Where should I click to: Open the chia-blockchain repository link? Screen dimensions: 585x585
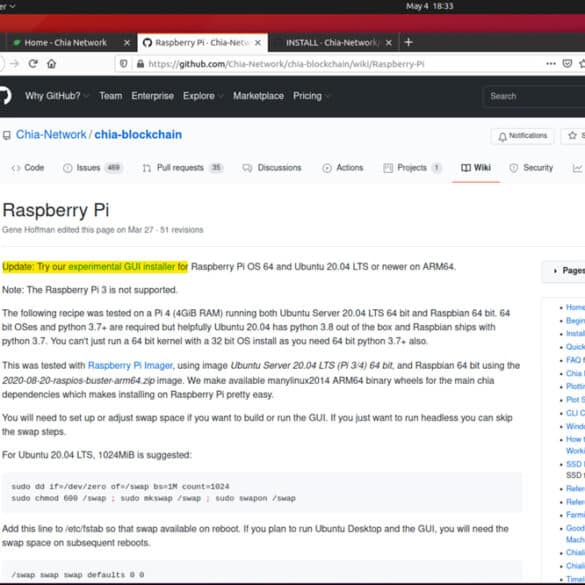click(138, 135)
